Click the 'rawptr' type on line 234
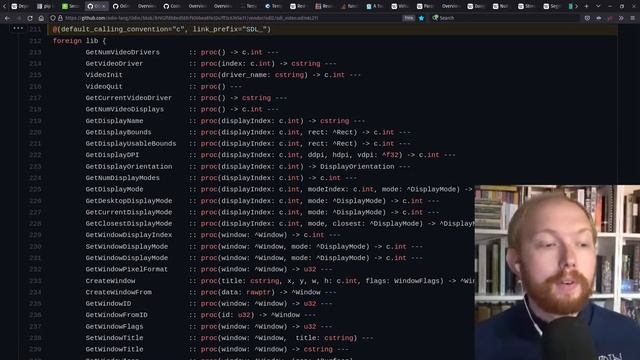The image size is (640, 360). 258,292
